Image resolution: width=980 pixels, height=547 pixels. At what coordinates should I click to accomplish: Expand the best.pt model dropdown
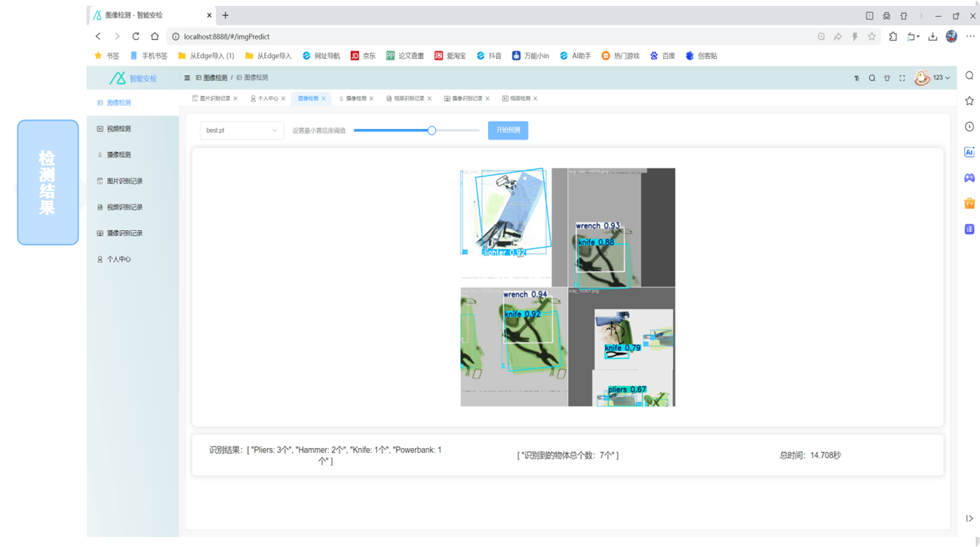coord(241,131)
